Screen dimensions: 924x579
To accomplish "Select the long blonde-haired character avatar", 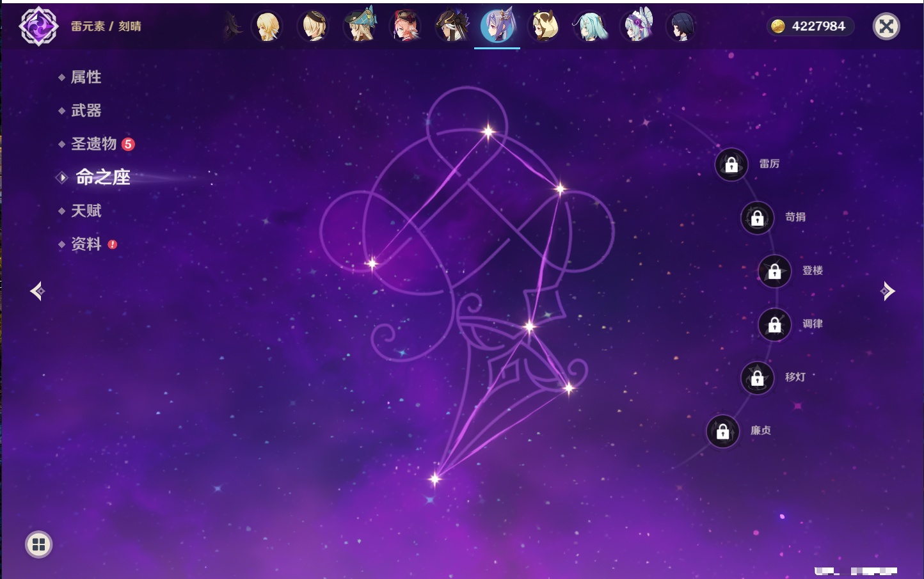I will click(x=267, y=26).
